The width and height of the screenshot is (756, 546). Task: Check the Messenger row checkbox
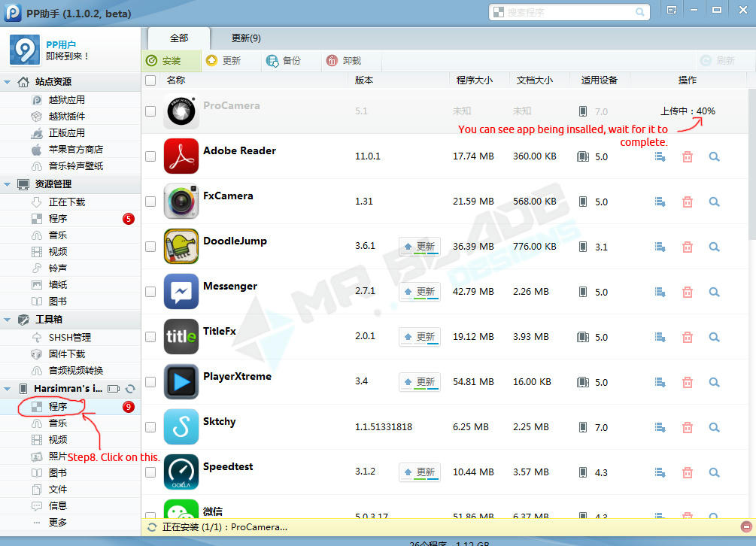click(150, 292)
